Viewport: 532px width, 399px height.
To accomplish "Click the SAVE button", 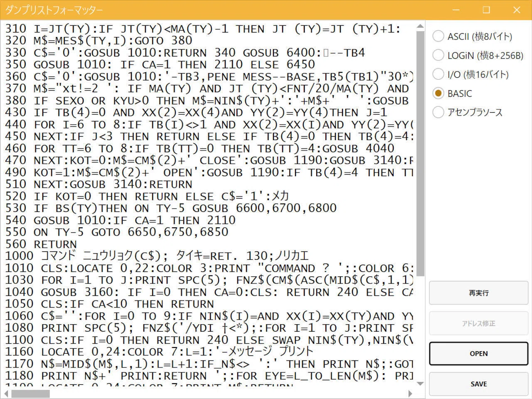I will [x=478, y=384].
